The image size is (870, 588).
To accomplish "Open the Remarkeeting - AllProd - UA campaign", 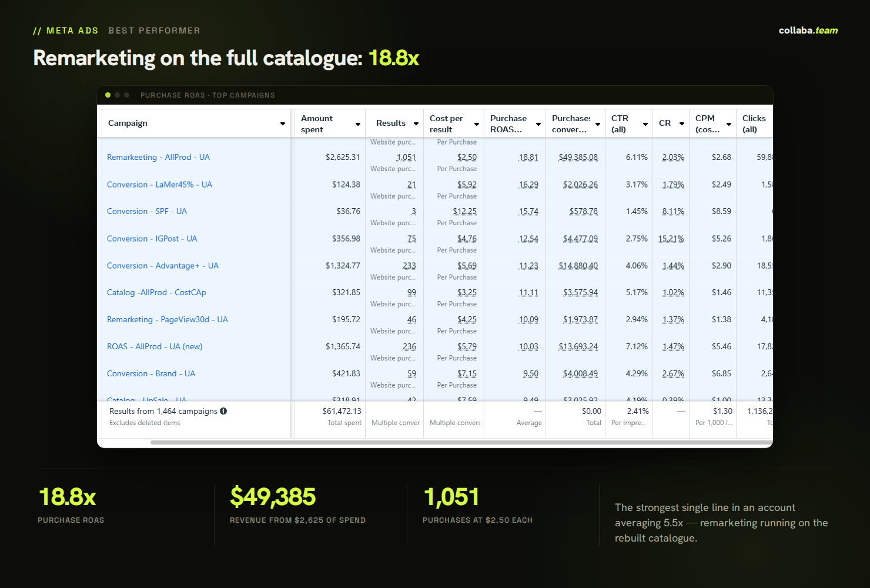I will tap(158, 157).
